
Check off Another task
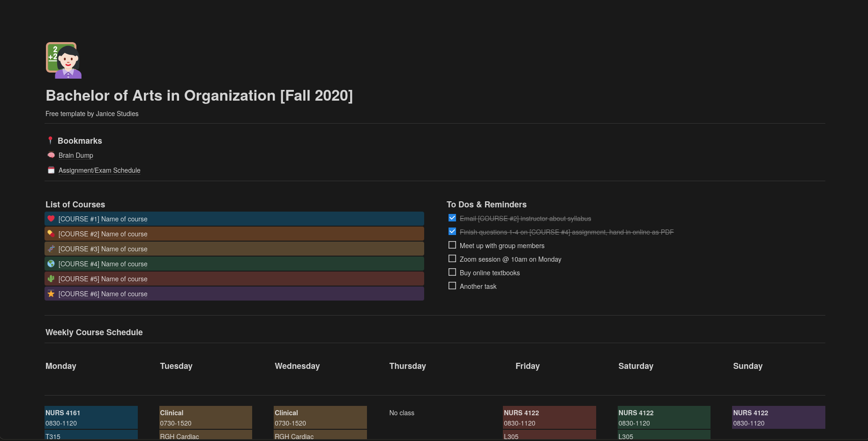pos(452,286)
